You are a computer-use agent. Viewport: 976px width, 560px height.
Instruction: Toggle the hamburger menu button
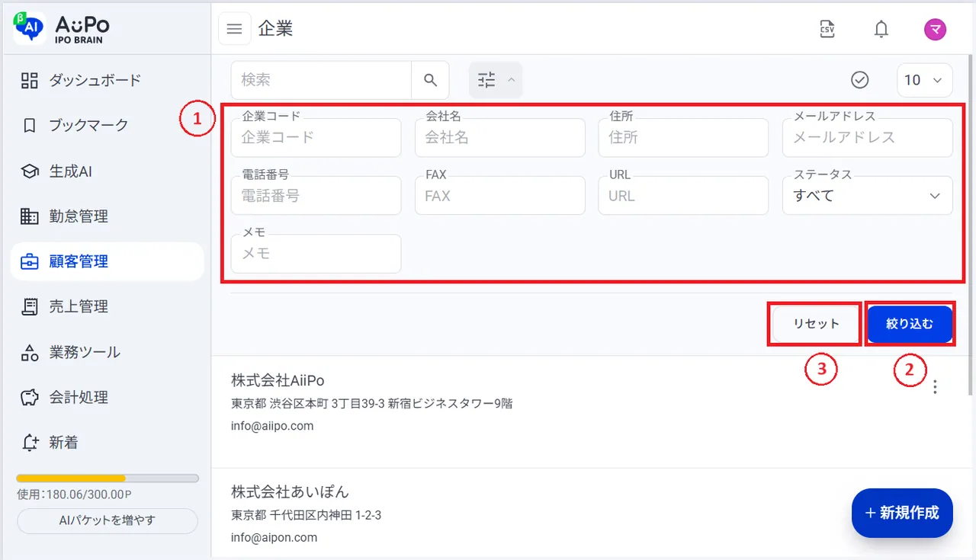pyautogui.click(x=235, y=29)
